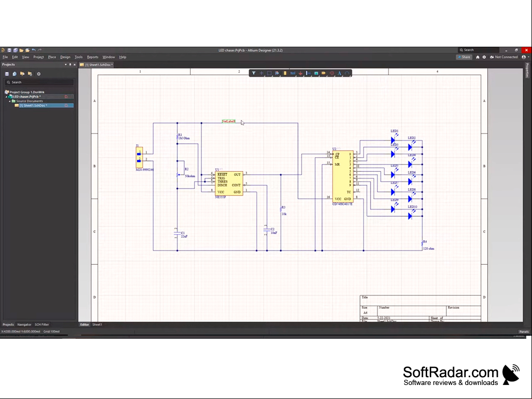Click the Text String A tool
Viewport: 532px width, 399px height.
point(339,73)
